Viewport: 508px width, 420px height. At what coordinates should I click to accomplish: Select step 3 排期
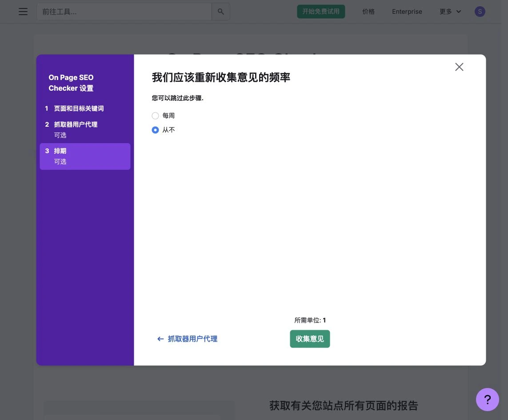tap(85, 156)
